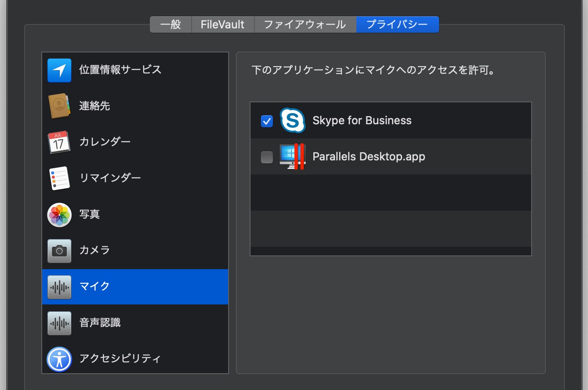Click the Parallels Desktop app icon

293,157
